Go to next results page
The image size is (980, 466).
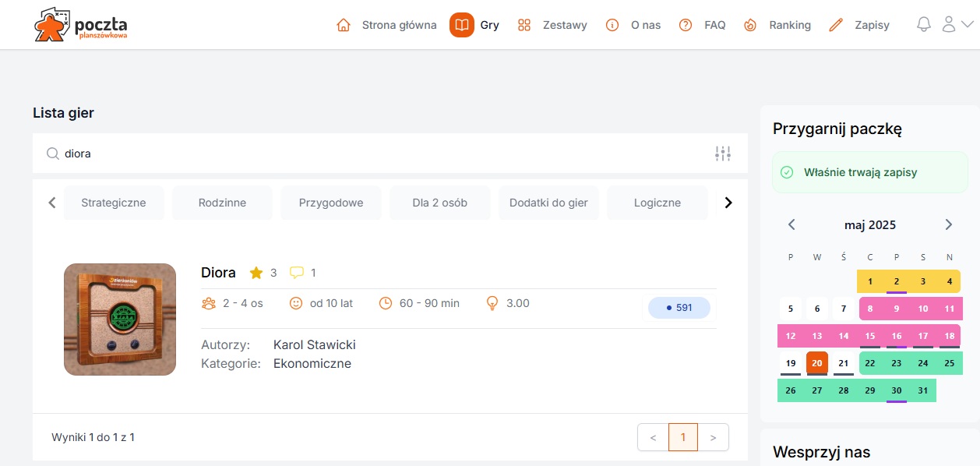point(713,437)
